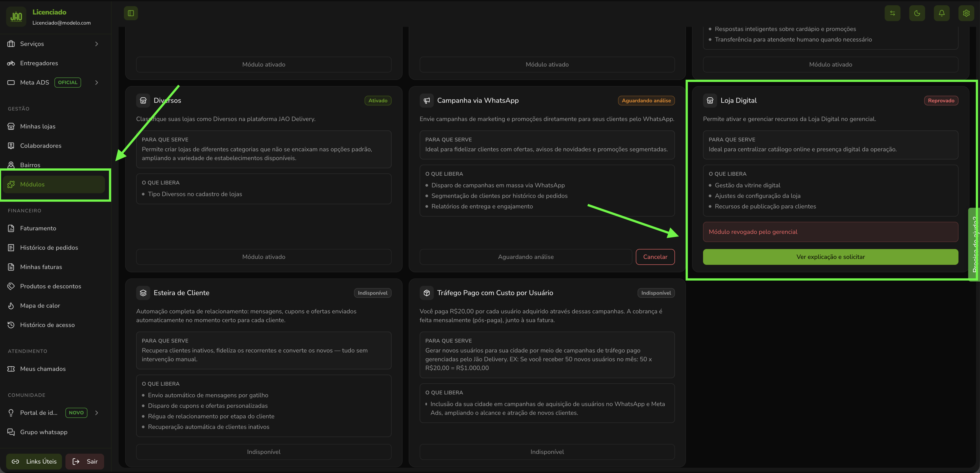The width and height of the screenshot is (980, 473).
Task: Click the Esteira de Cliente layers icon
Action: 143,293
